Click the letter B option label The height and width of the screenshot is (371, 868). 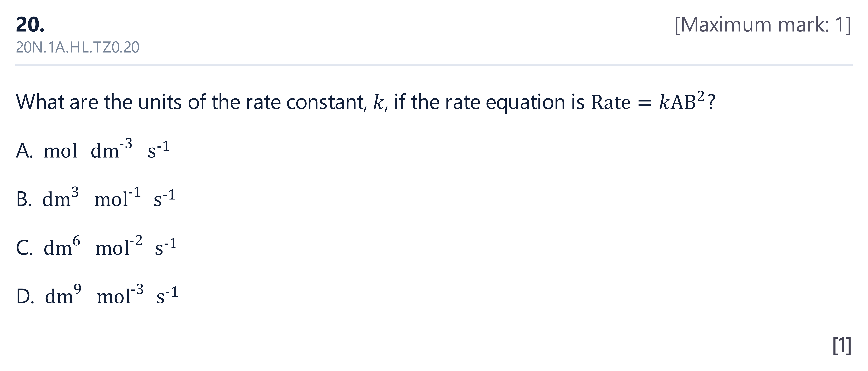pos(24,199)
